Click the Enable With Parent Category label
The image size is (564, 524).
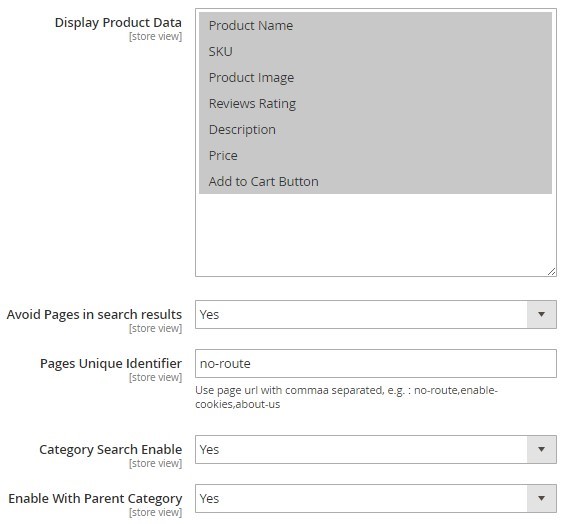[95, 498]
